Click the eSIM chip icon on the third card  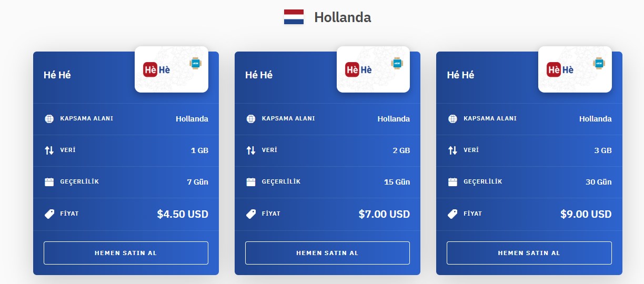598,63
